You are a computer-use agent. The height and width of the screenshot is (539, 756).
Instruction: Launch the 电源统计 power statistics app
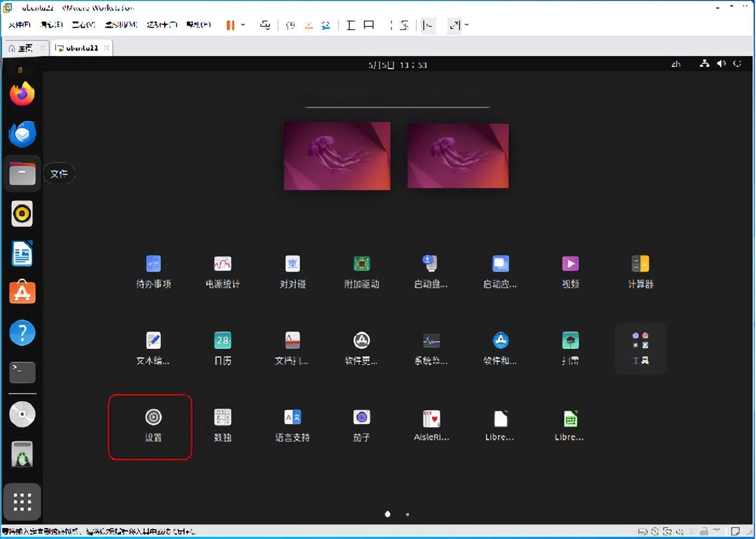point(222,272)
